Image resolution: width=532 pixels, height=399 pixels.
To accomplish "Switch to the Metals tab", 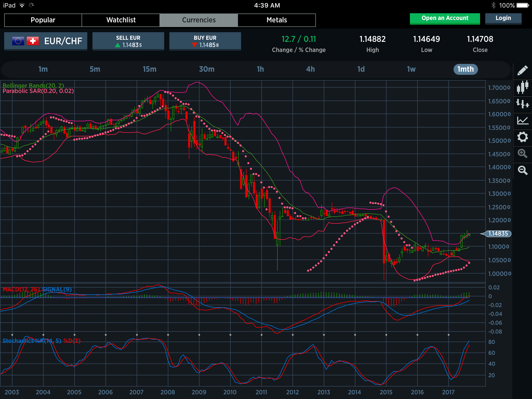I will tap(277, 20).
